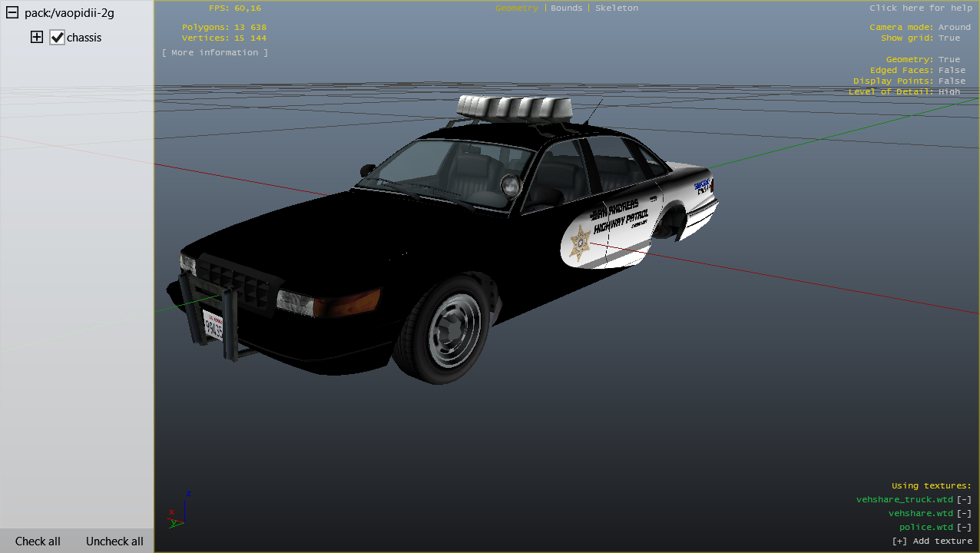Expand the chassis node

[x=37, y=37]
